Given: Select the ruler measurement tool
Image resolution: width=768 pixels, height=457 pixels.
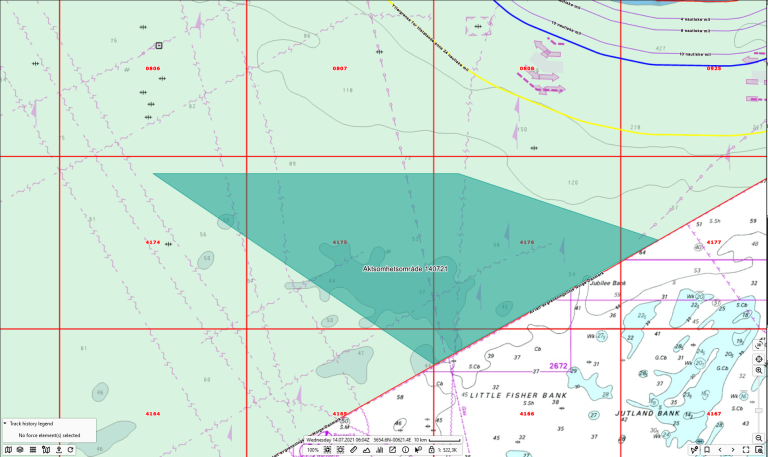Looking at the screenshot, I should [x=354, y=450].
